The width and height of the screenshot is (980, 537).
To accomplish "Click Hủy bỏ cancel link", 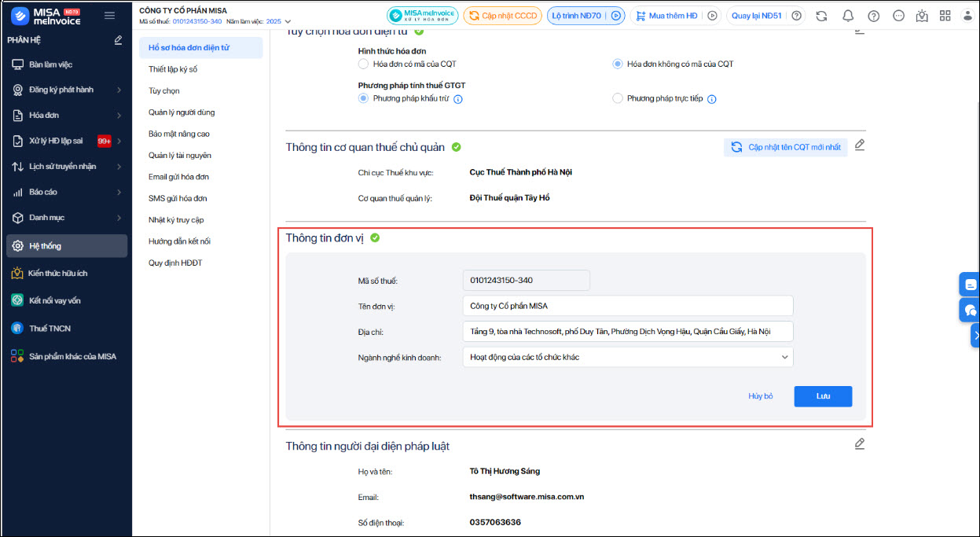I will tap(760, 396).
